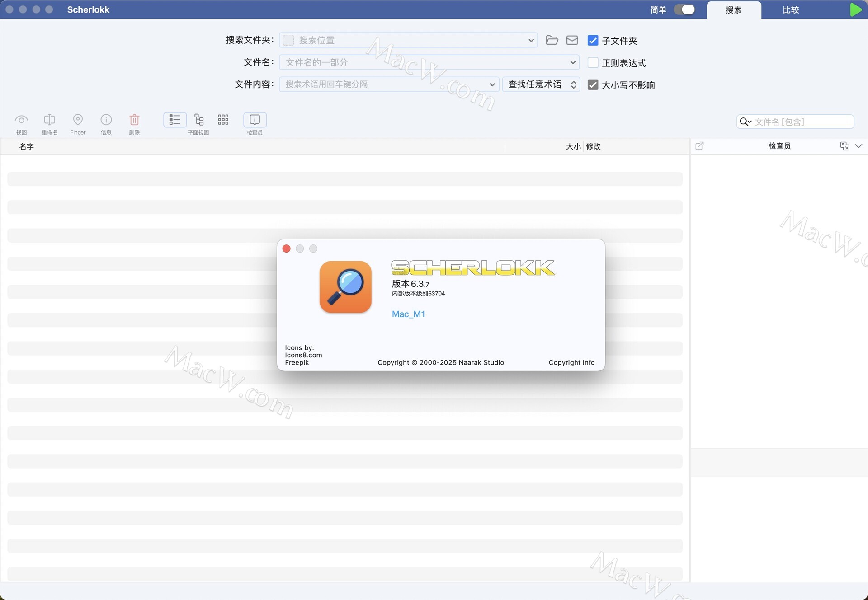This screenshot has height=600, width=868.
Task: Switch to list view icon
Action: pos(175,120)
